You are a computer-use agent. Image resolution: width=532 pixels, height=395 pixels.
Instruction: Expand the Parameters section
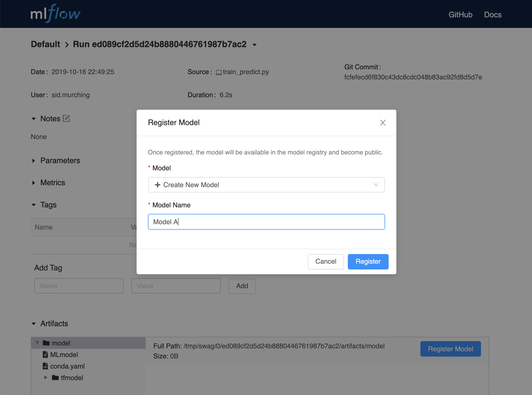(34, 161)
